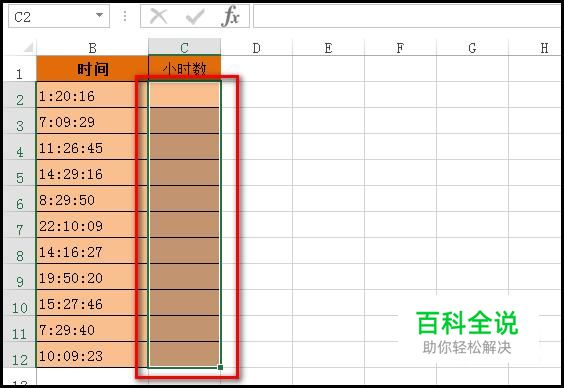Screen dimensions: 564x388
Task: Select row 5 header
Action: tap(20, 173)
